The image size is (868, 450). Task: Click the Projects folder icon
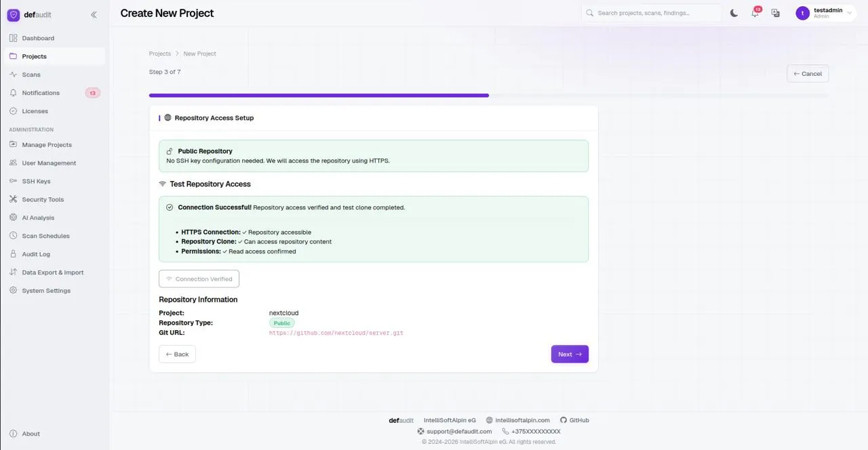[x=14, y=56]
